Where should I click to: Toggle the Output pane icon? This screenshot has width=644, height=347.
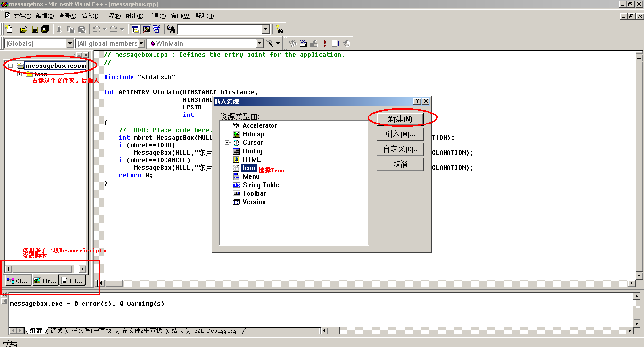point(146,29)
